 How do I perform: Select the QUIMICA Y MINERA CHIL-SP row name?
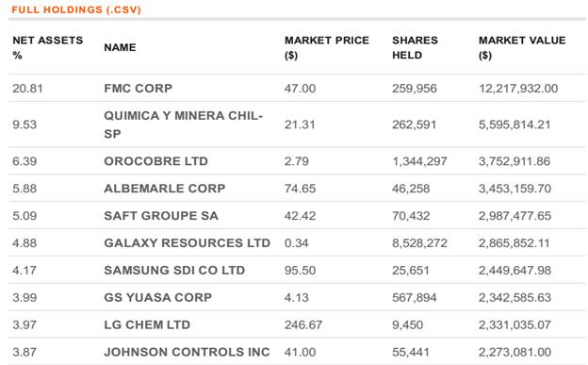(183, 124)
